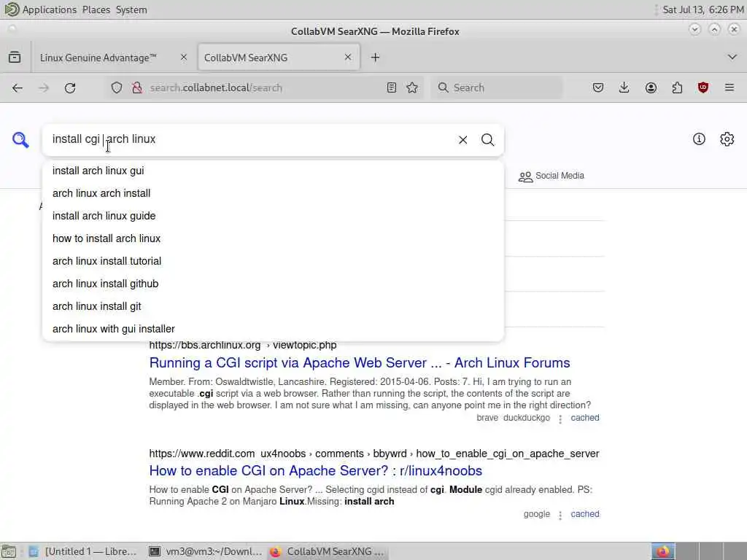This screenshot has height=560, width=747.
Task: Choose suggestion 'arch linux install git'
Action: [273, 306]
